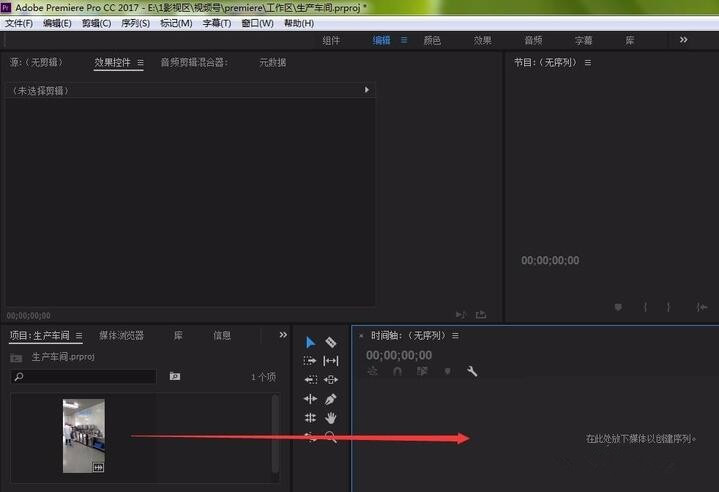Activate the Hand tool
This screenshot has width=719, height=492.
(331, 418)
